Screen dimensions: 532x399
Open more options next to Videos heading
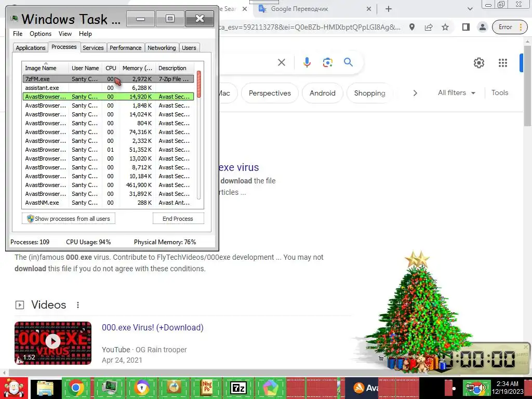[x=78, y=305]
